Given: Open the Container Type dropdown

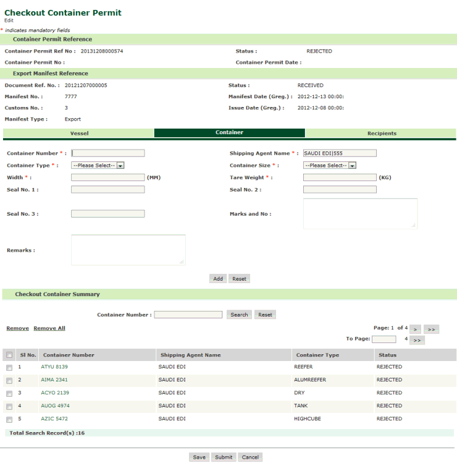Looking at the screenshot, I should click(98, 166).
